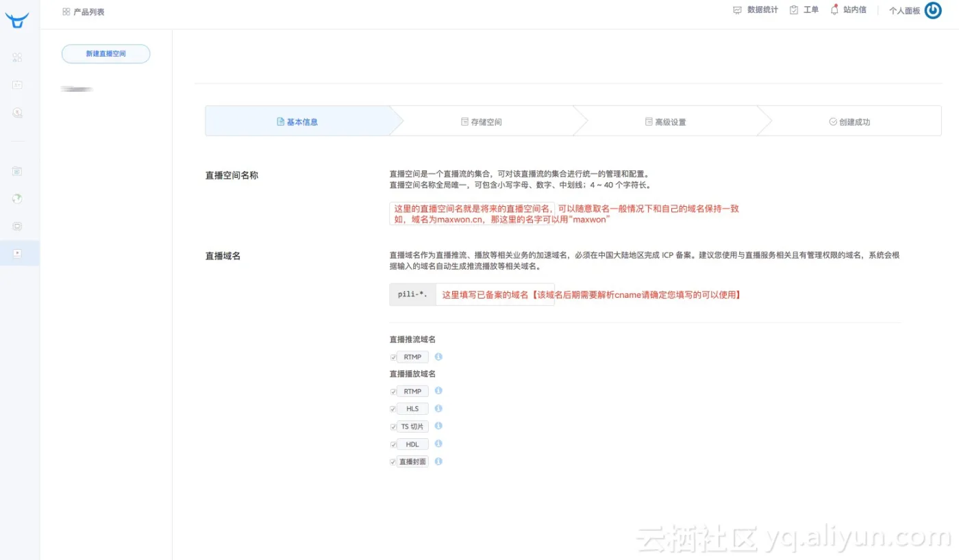Toggle the 直播封面 checkbox
Viewport: 959px width, 560px height.
click(393, 462)
